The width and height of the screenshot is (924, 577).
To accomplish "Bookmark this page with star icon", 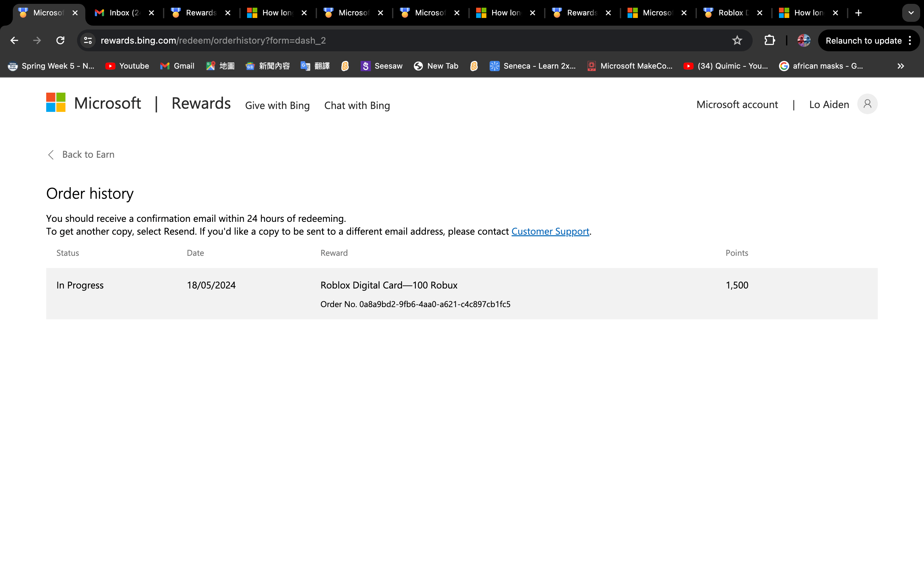I will [737, 40].
